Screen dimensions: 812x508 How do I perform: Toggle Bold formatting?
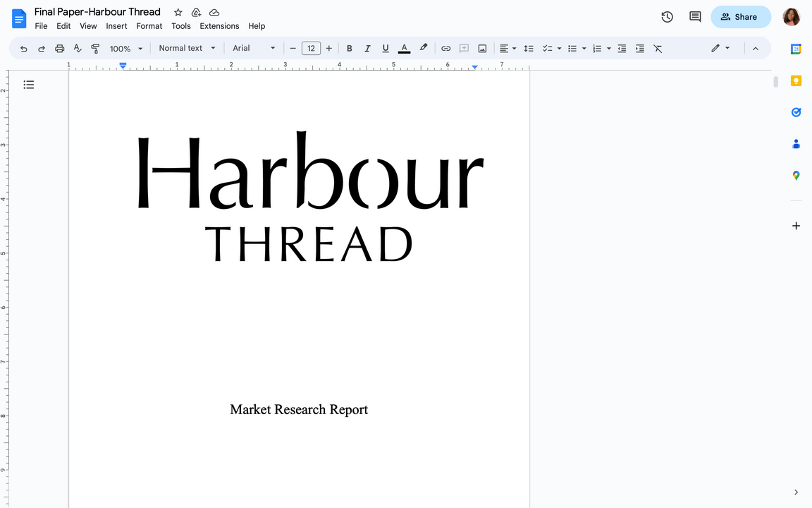[349, 49]
